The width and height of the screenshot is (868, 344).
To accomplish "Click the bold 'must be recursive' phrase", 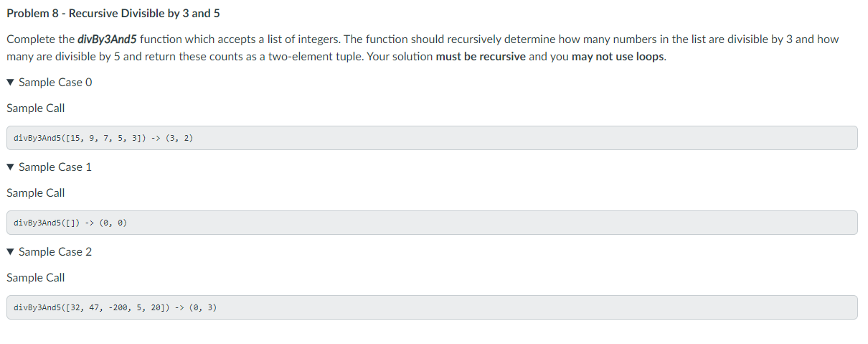I will tap(481, 57).
